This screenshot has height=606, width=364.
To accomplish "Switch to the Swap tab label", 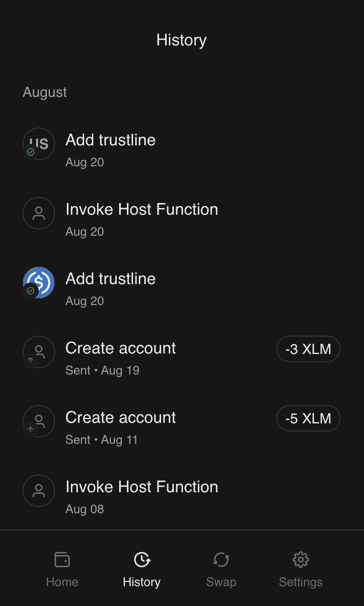I will [x=221, y=582].
